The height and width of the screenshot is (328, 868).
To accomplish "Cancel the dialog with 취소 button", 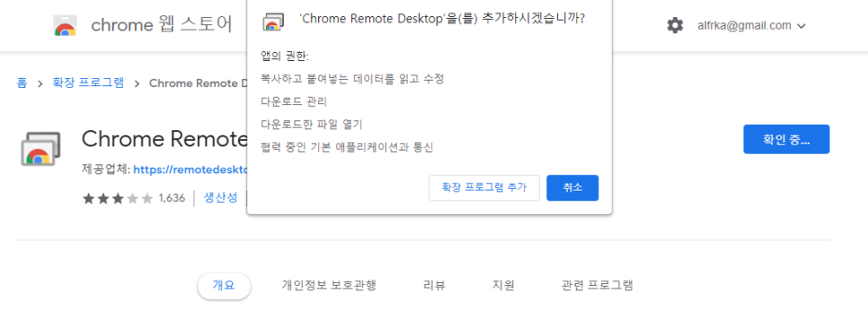I will pos(572,188).
